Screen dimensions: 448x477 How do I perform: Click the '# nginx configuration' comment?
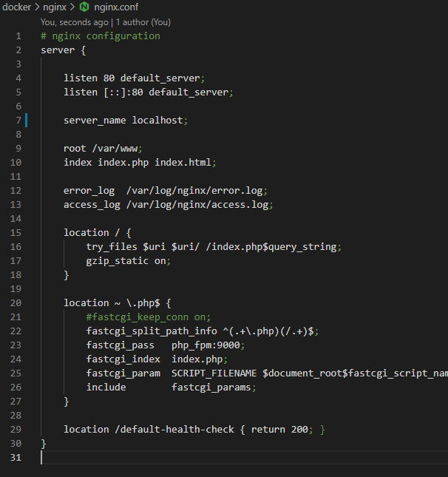[x=101, y=36]
